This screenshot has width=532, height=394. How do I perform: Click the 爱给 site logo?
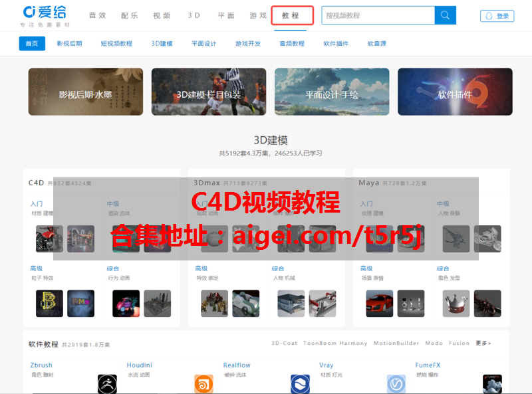(45, 16)
